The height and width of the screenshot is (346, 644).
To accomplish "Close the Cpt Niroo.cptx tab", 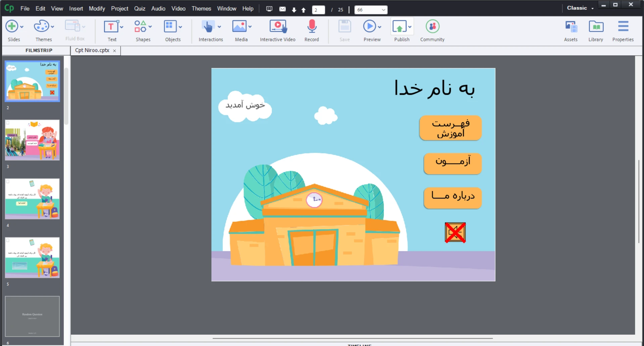I will click(x=114, y=51).
